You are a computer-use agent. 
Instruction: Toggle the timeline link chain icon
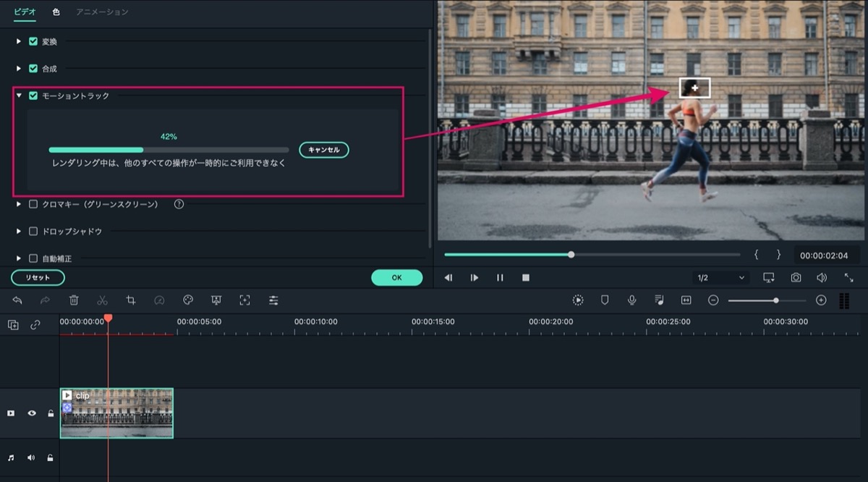pos(35,325)
